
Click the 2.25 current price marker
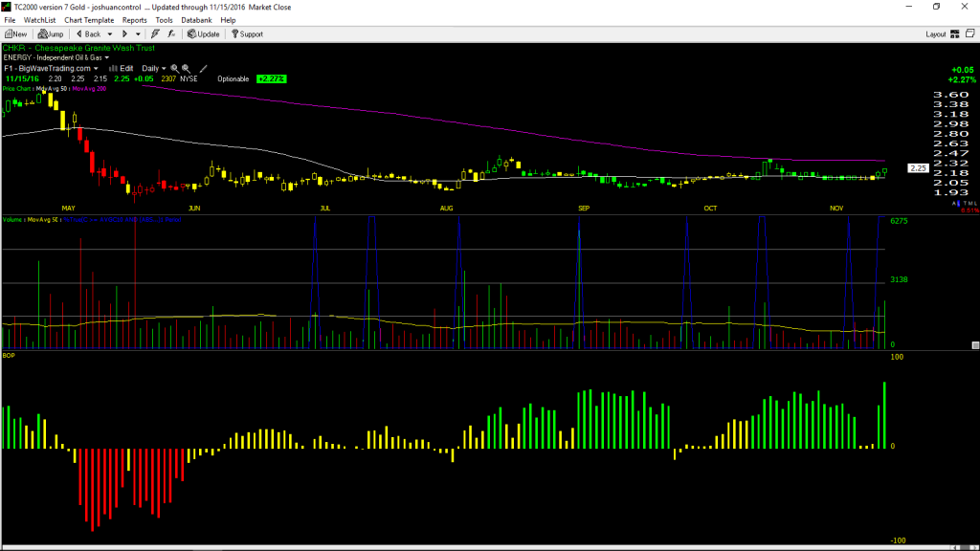click(x=918, y=168)
